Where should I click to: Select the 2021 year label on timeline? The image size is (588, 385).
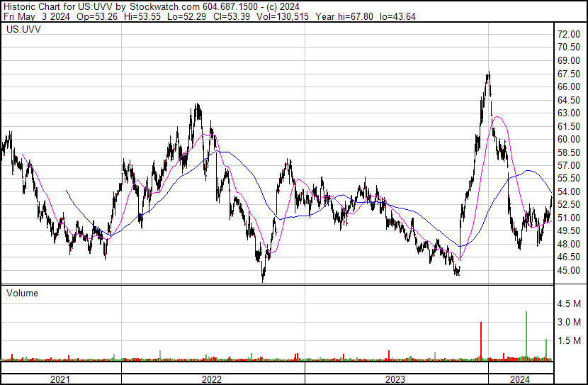[60, 379]
